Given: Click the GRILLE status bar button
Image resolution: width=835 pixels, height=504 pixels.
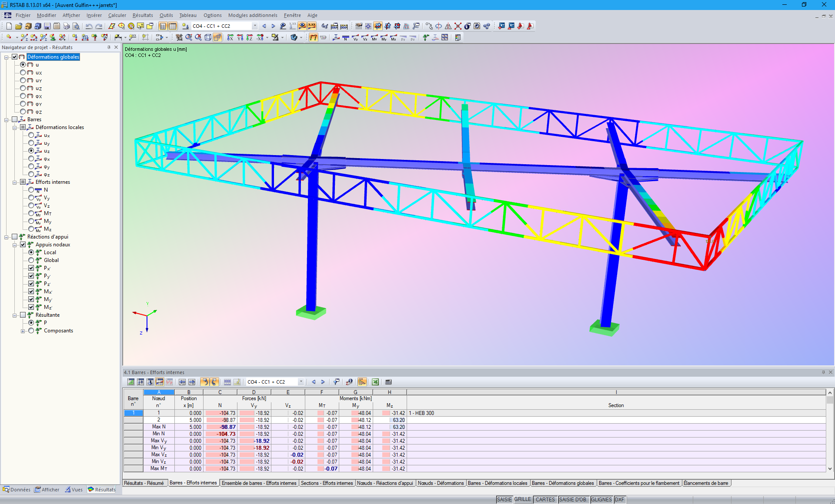Looking at the screenshot, I should [x=522, y=500].
